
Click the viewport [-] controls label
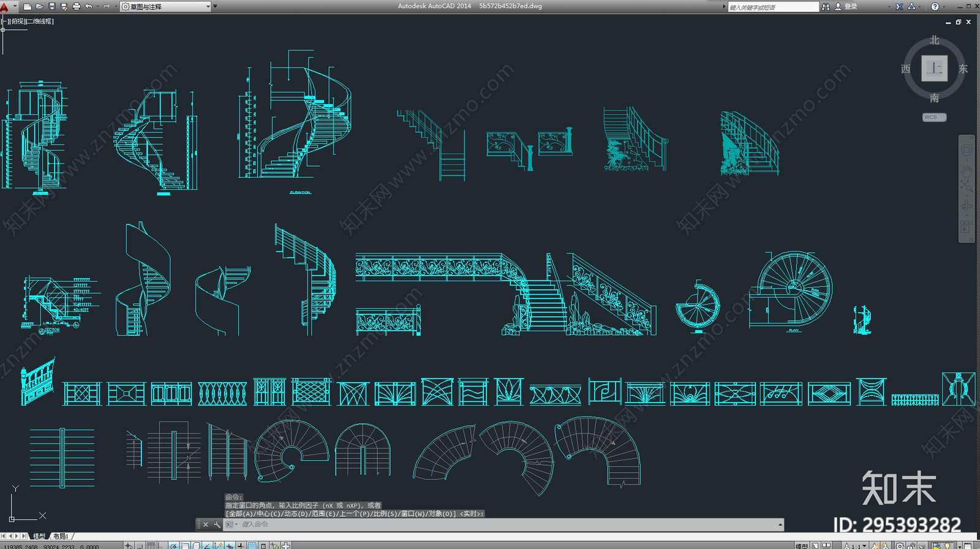pyautogui.click(x=6, y=21)
